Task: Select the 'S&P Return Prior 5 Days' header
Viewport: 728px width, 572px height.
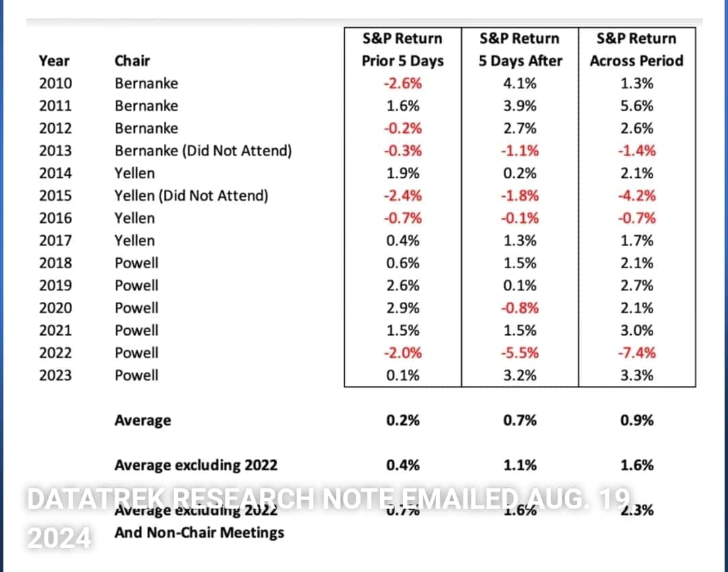Action: [x=402, y=49]
